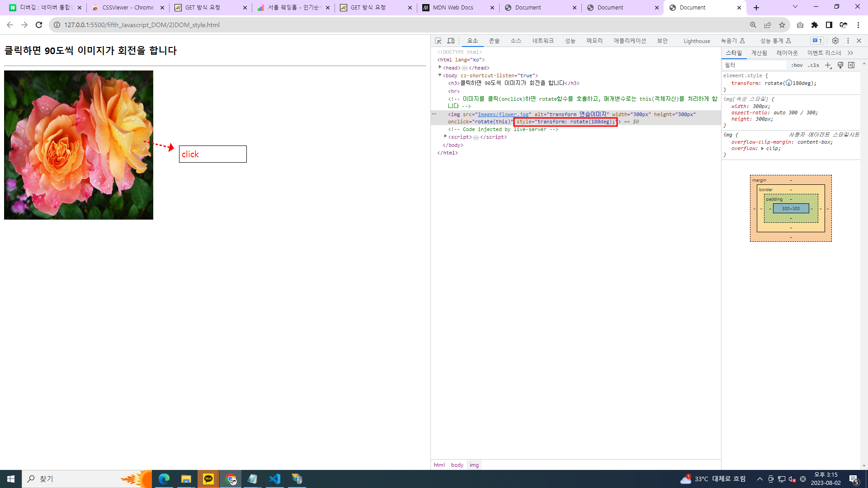Image resolution: width=868 pixels, height=488 pixels.
Task: Toggle the .cls class editor button
Action: pyautogui.click(x=814, y=66)
